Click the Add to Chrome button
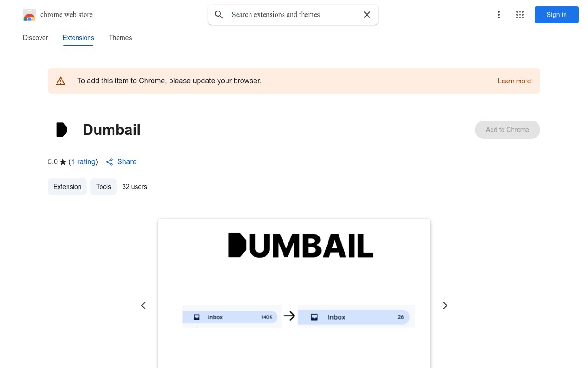Image resolution: width=588 pixels, height=368 pixels. (x=508, y=130)
